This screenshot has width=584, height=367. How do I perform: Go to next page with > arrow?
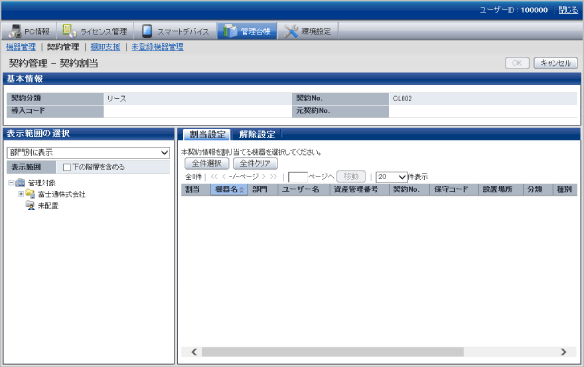pos(263,177)
